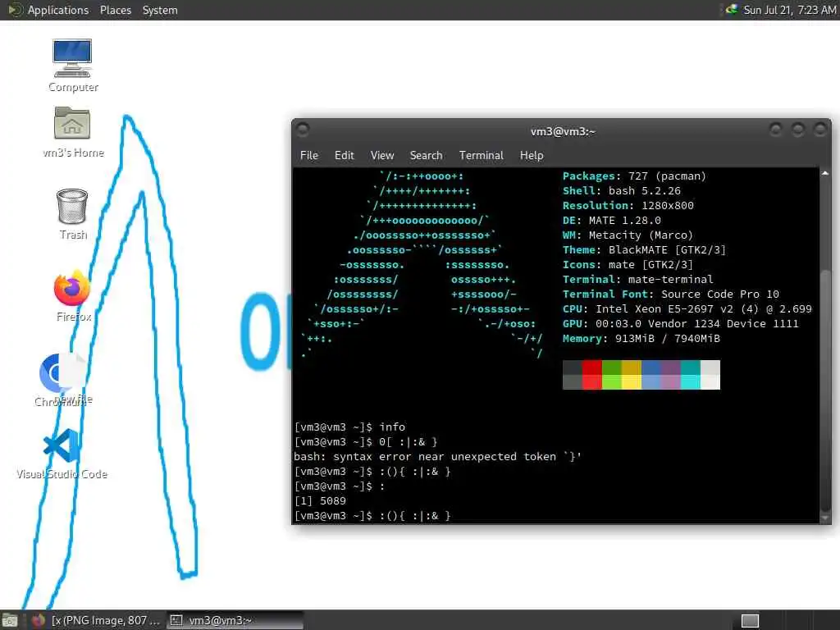Launch Firefox from the desktop
The image size is (840, 630).
pos(72,295)
